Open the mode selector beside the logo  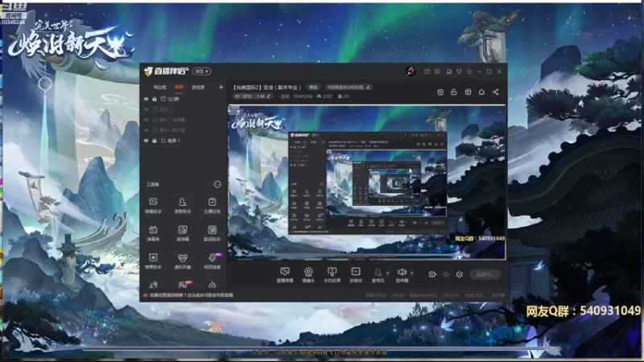[x=201, y=72]
